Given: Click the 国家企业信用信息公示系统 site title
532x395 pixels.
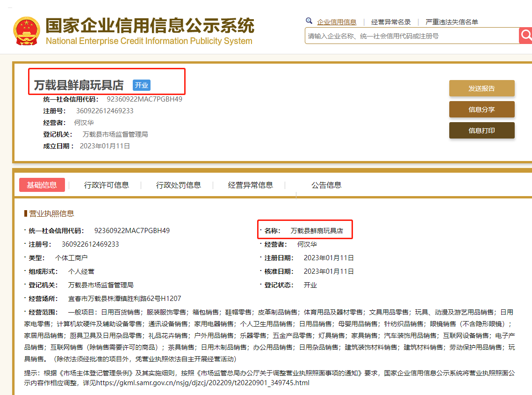Looking at the screenshot, I should tap(150, 25).
